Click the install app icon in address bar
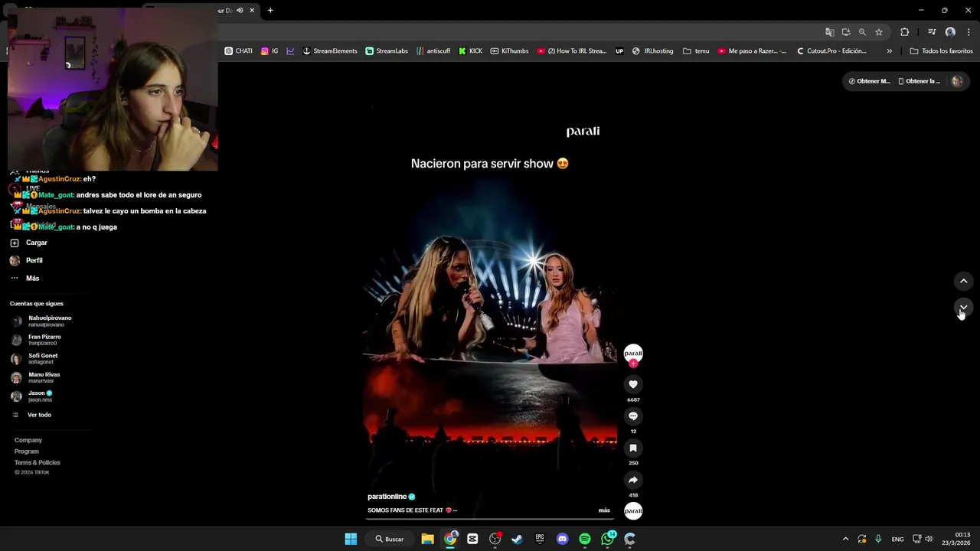Image resolution: width=980 pixels, height=551 pixels. pyautogui.click(x=846, y=32)
